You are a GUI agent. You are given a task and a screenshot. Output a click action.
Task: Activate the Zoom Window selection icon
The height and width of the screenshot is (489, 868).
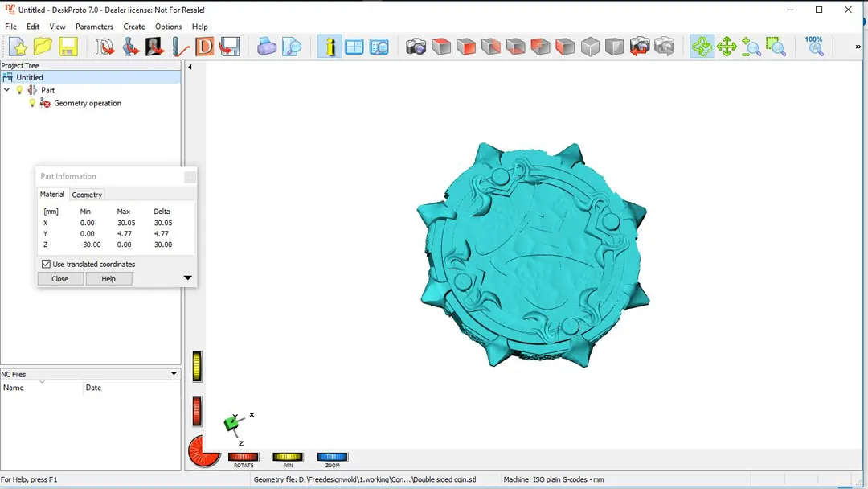tap(776, 47)
